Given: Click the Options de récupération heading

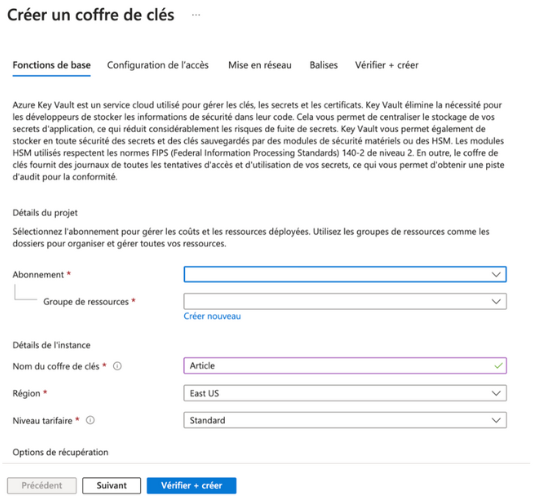Looking at the screenshot, I should coord(60,452).
